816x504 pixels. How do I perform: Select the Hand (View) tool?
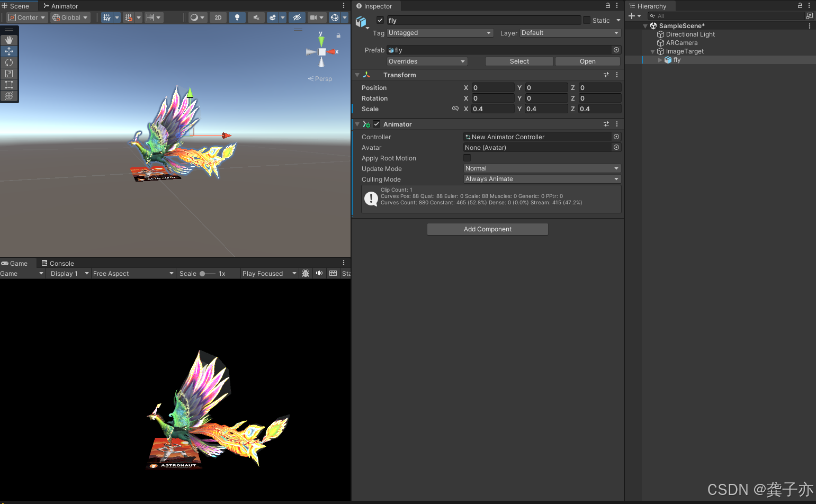[x=9, y=40]
